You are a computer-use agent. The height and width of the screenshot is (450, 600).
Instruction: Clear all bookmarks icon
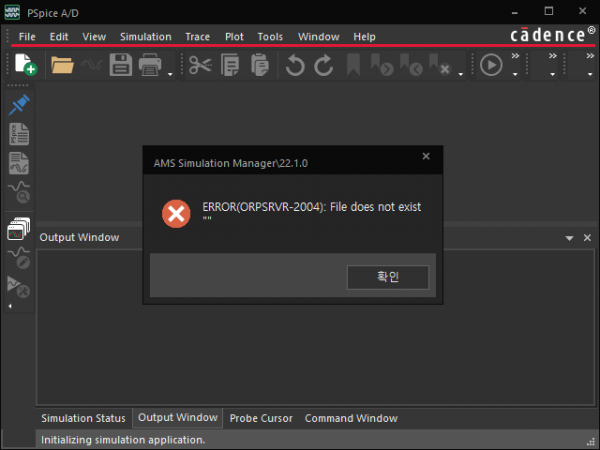coord(440,64)
